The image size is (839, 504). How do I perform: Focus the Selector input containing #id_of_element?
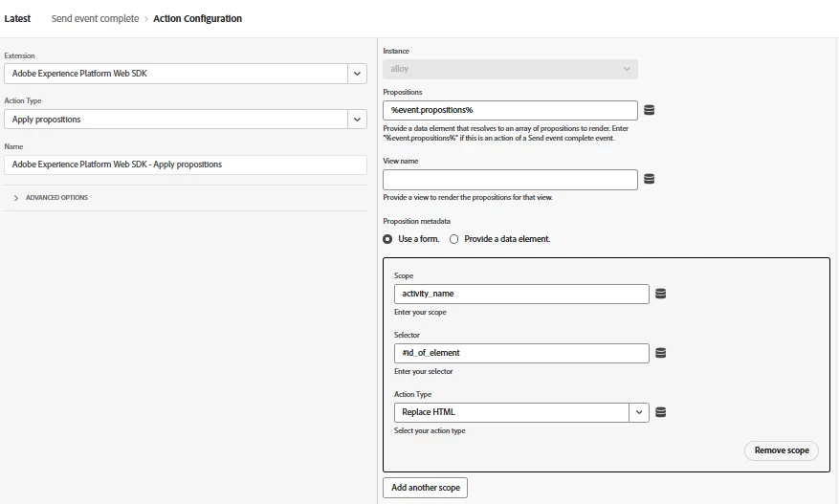[x=521, y=353]
